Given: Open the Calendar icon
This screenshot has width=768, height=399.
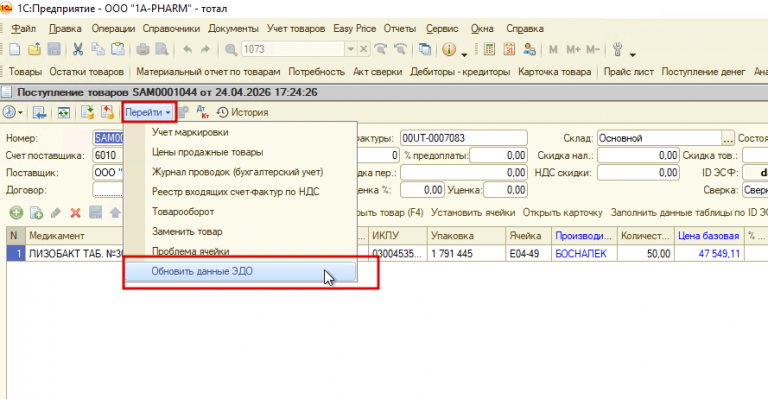Looking at the screenshot, I should pos(509,49).
